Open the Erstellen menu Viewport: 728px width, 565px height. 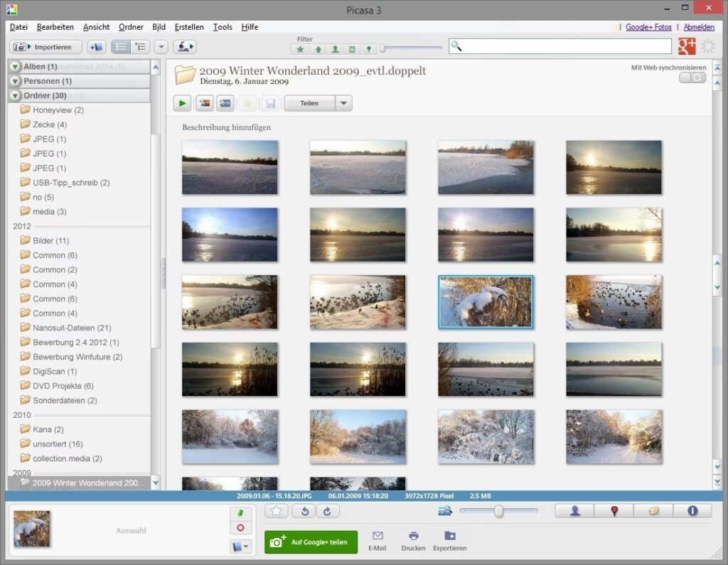pyautogui.click(x=188, y=27)
